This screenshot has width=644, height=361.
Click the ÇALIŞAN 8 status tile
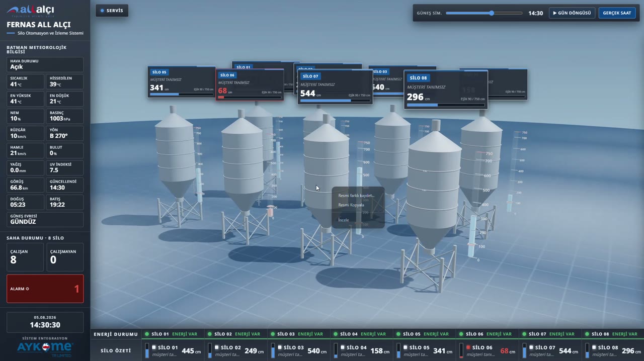click(25, 257)
